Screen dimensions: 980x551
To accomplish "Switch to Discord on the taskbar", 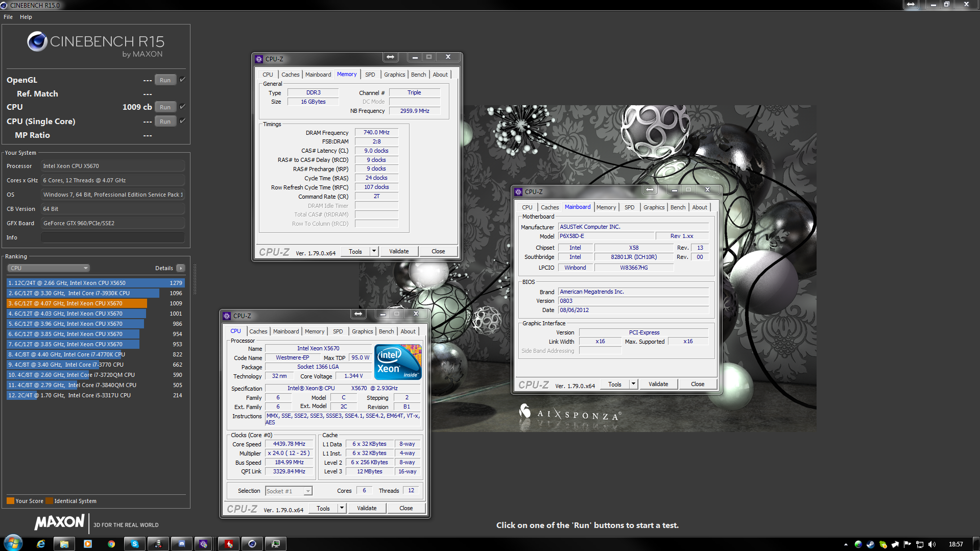I will 182,544.
